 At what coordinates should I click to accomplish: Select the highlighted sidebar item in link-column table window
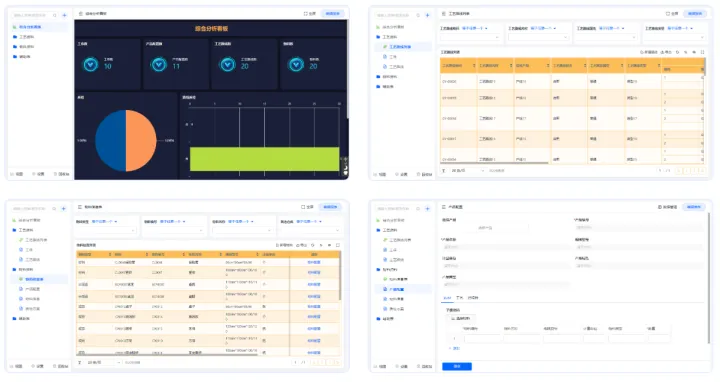point(39,279)
